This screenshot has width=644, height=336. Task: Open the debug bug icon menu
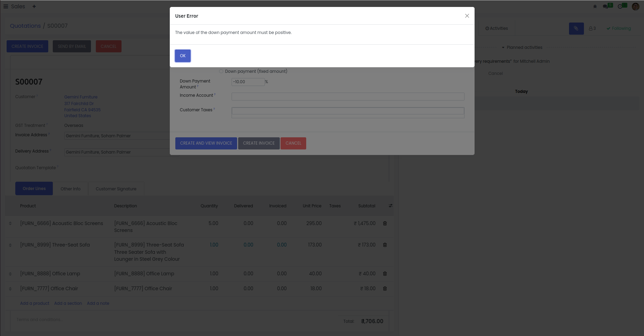(595, 6)
